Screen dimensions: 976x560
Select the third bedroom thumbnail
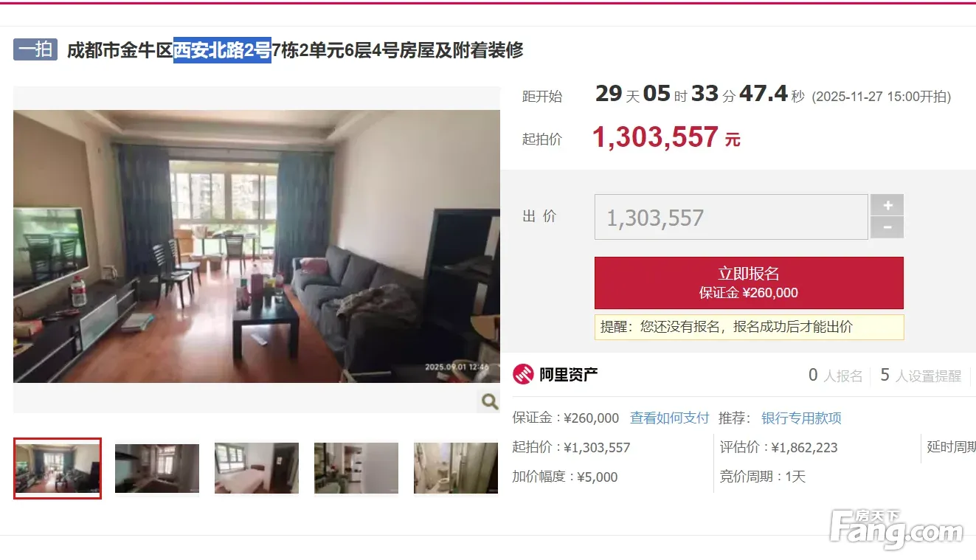257,468
